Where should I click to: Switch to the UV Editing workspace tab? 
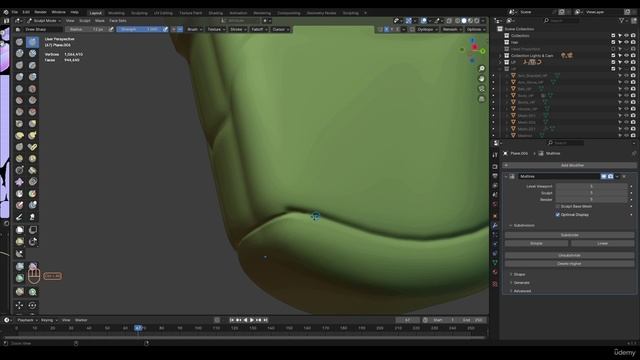163,13
